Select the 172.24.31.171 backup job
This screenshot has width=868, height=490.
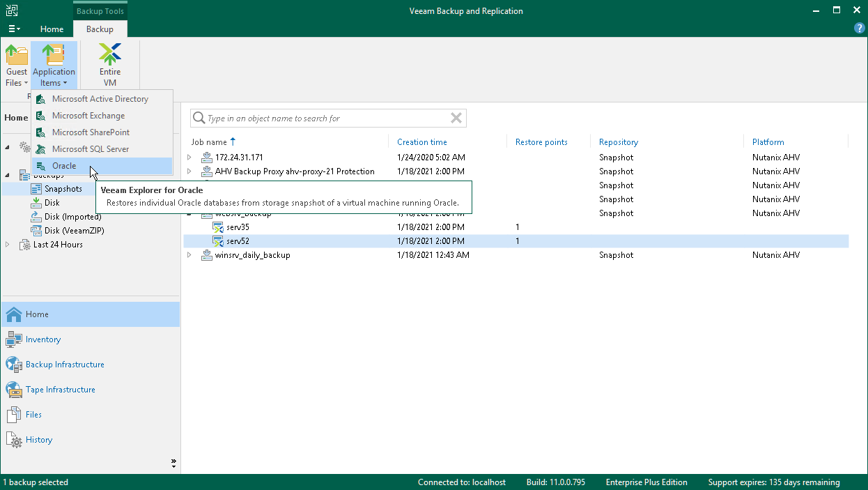(516, 158)
